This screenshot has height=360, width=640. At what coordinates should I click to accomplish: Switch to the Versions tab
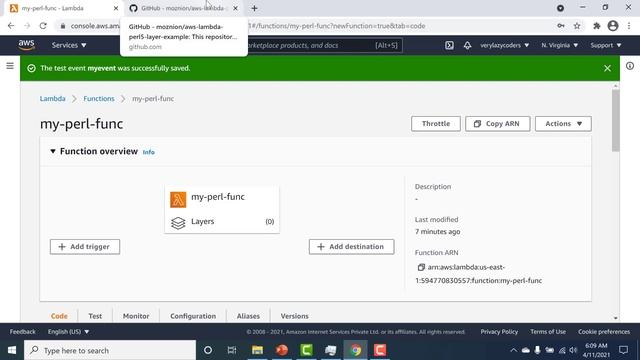294,316
